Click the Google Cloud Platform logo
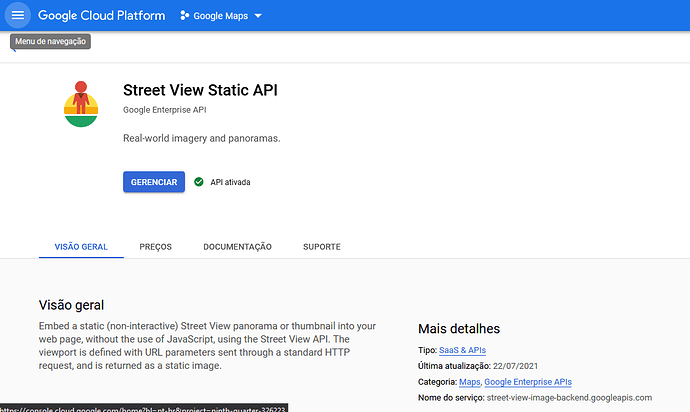This screenshot has width=690, height=412. pyautogui.click(x=102, y=15)
